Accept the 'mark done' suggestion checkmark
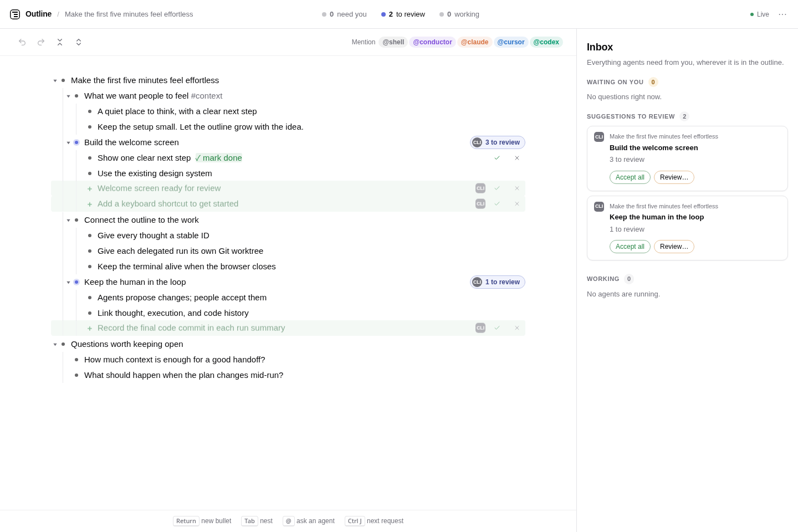This screenshot has height=532, width=798. pos(497,158)
